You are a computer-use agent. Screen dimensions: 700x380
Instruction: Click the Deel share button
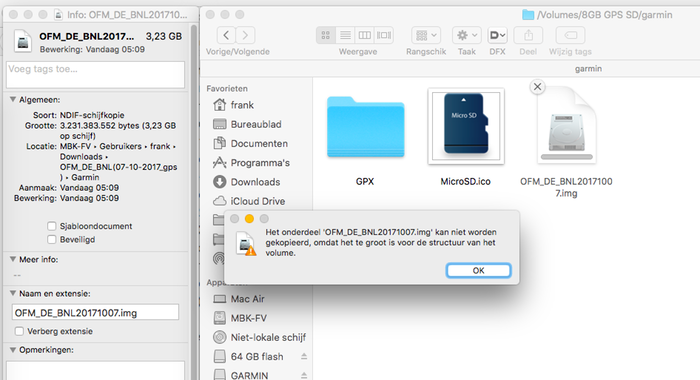(528, 35)
